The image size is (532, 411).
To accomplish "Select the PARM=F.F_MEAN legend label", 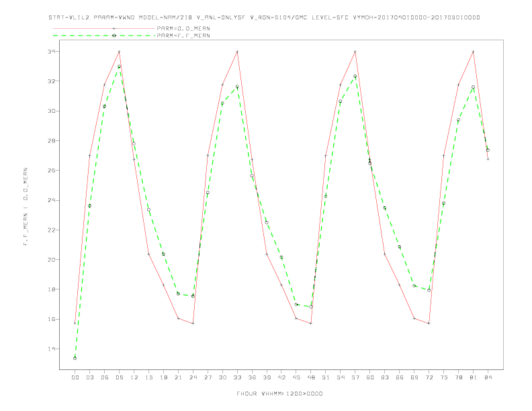I will pos(183,36).
